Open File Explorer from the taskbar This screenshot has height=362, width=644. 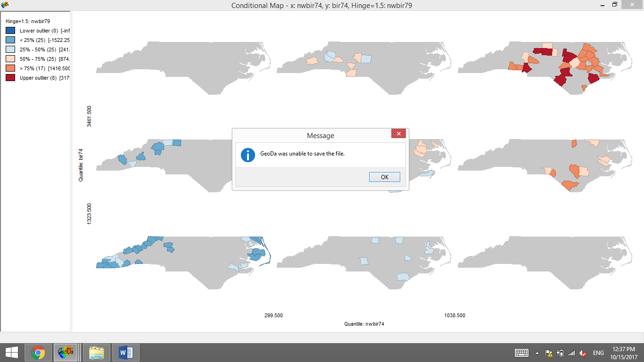tap(95, 352)
